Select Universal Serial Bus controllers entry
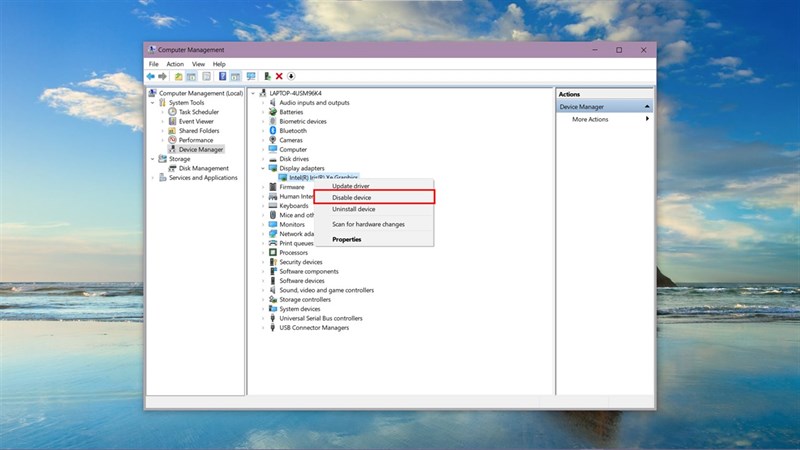The width and height of the screenshot is (800, 450). 321,318
